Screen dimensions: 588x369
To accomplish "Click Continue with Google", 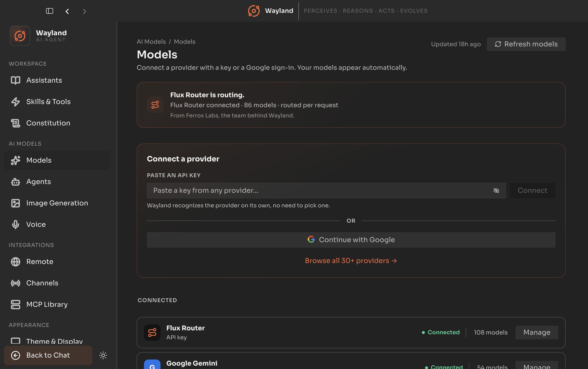I will point(351,240).
